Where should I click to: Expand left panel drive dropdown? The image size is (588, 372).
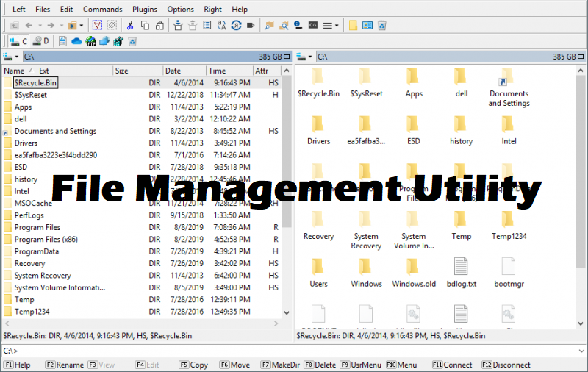click(x=11, y=57)
